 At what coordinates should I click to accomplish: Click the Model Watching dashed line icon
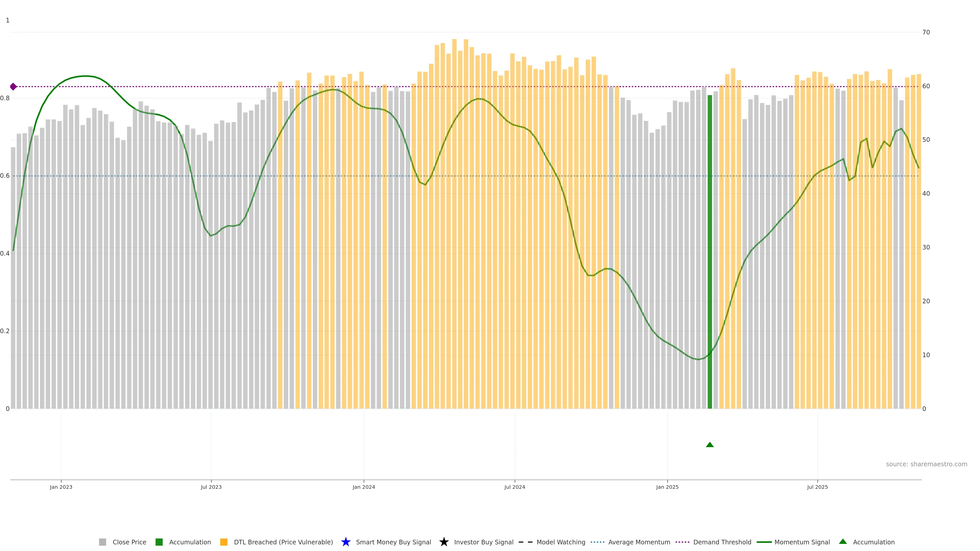click(525, 542)
